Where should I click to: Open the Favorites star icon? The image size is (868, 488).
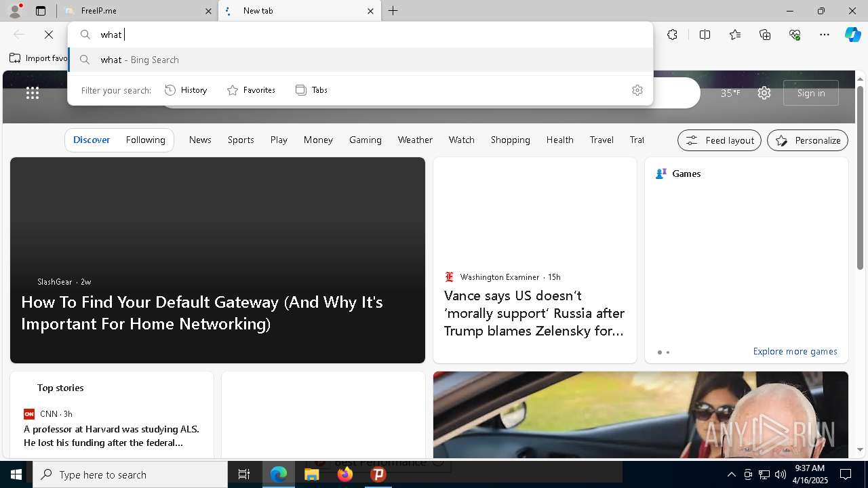point(735,35)
